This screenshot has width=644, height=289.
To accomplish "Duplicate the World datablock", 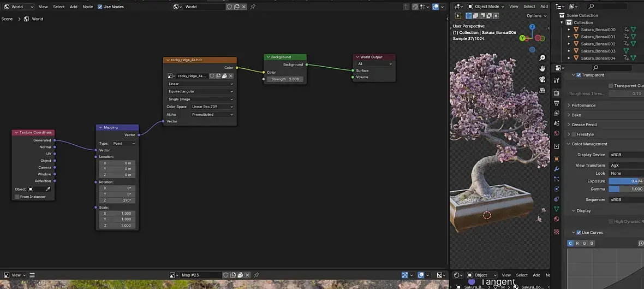I will pos(236,7).
